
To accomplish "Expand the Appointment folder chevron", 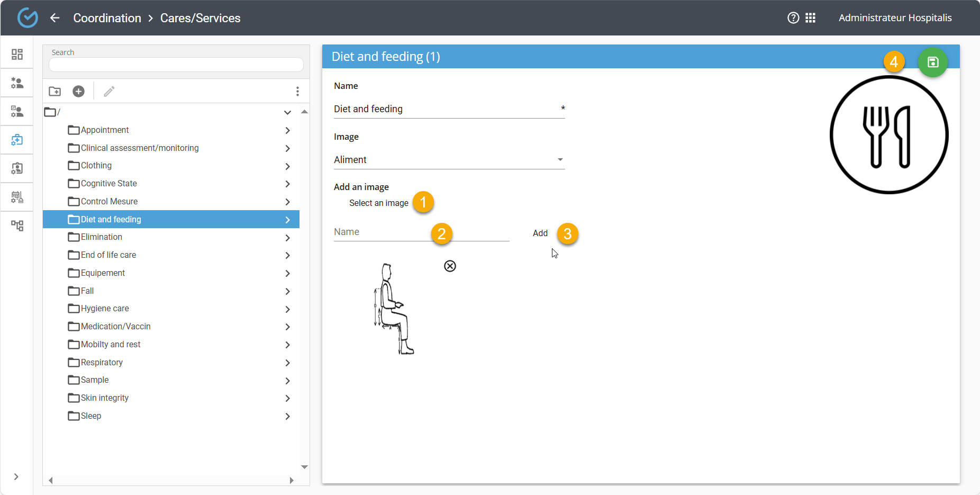I will click(287, 130).
